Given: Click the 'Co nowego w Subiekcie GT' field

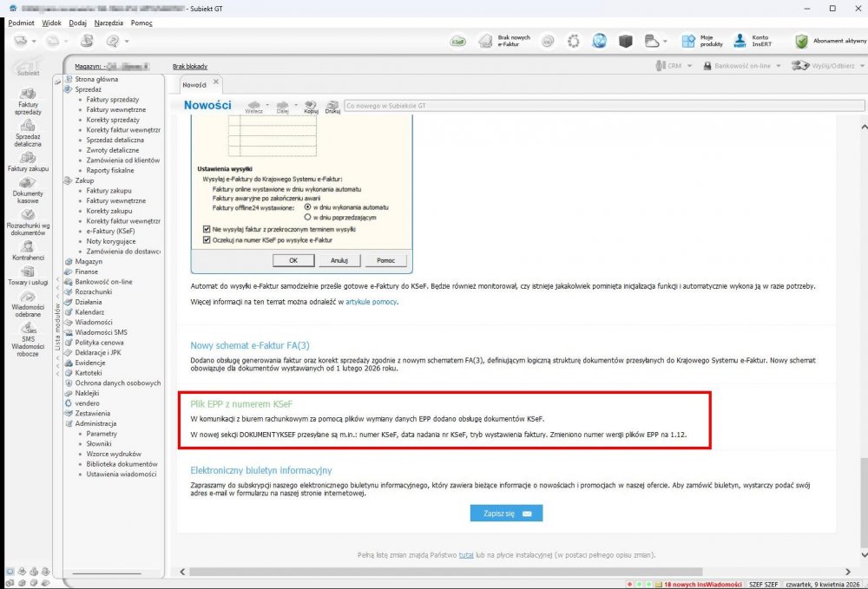Looking at the screenshot, I should coord(604,106).
